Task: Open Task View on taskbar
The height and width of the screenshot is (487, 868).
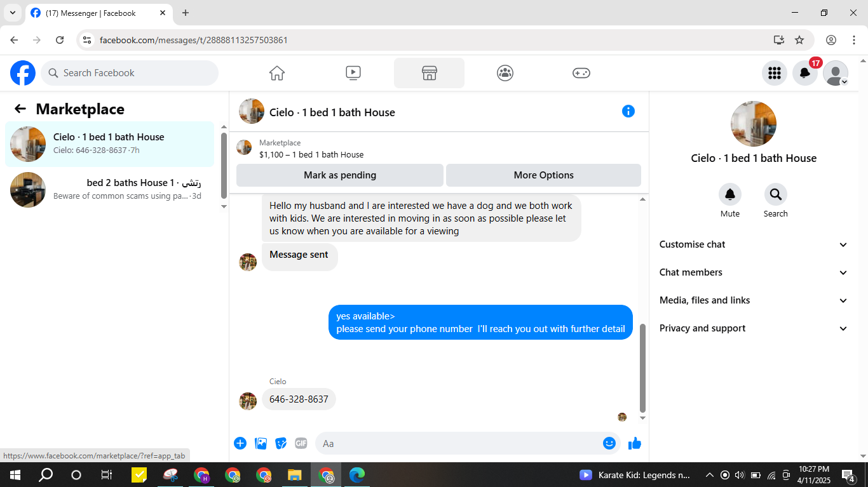Action: coord(107,475)
